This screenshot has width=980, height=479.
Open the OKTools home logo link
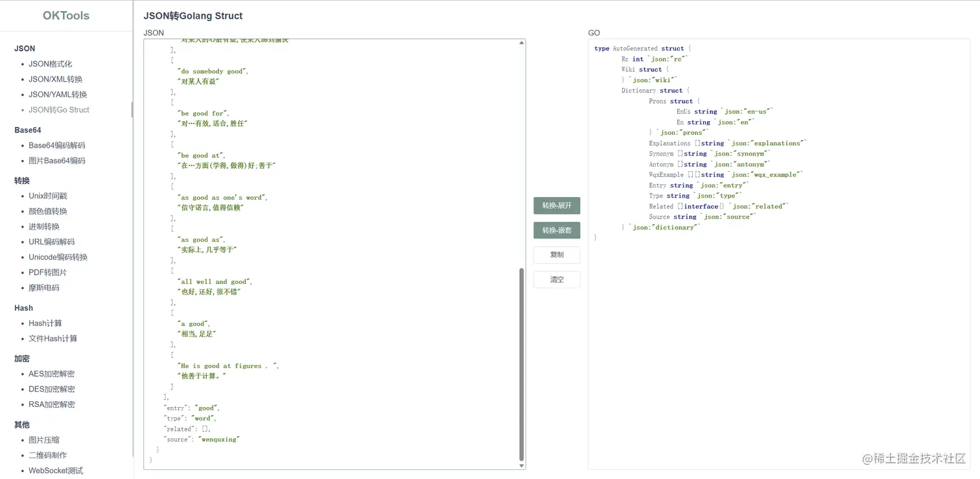[66, 16]
